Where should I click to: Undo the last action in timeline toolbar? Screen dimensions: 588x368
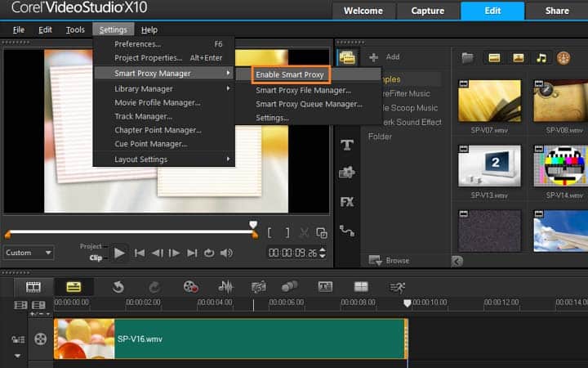click(x=118, y=287)
